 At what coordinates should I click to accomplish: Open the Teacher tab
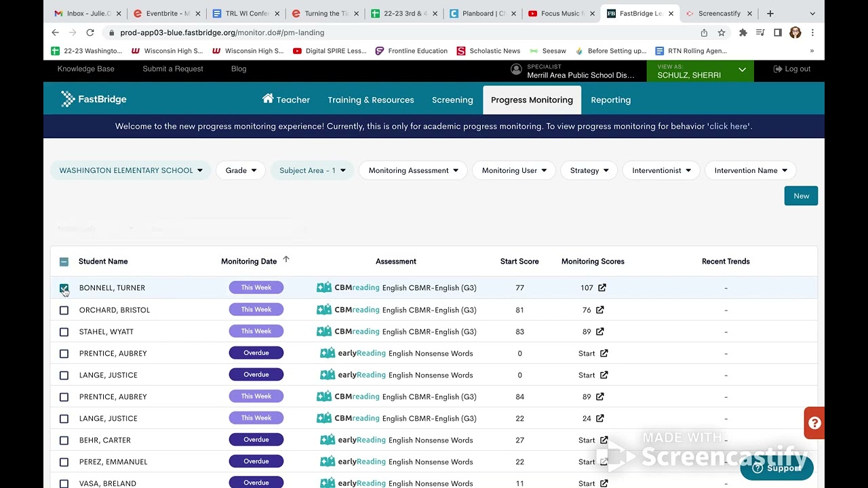[285, 100]
